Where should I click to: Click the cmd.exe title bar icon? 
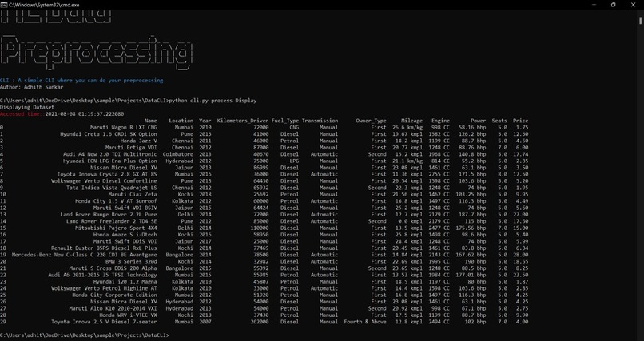4,5
